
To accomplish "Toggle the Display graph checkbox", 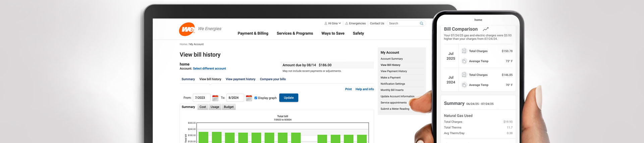I will pyautogui.click(x=256, y=98).
